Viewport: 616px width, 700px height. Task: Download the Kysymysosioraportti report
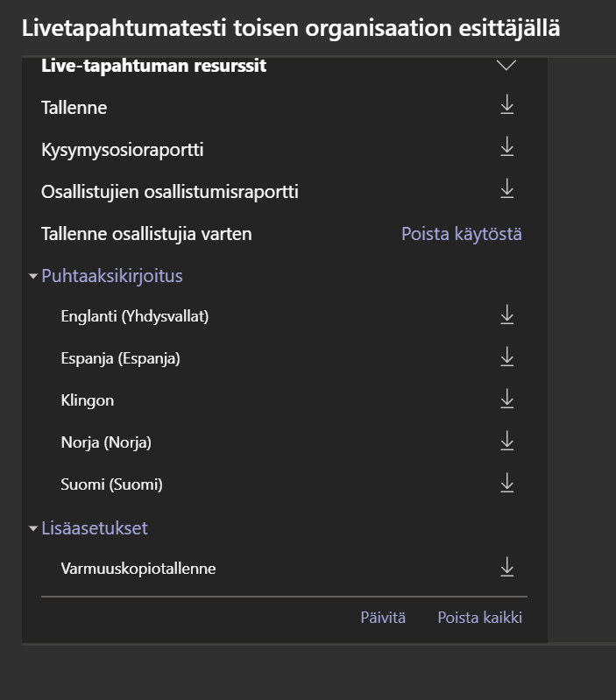506,148
